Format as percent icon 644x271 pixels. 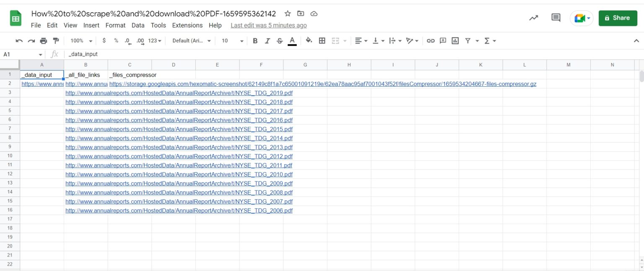click(x=116, y=41)
